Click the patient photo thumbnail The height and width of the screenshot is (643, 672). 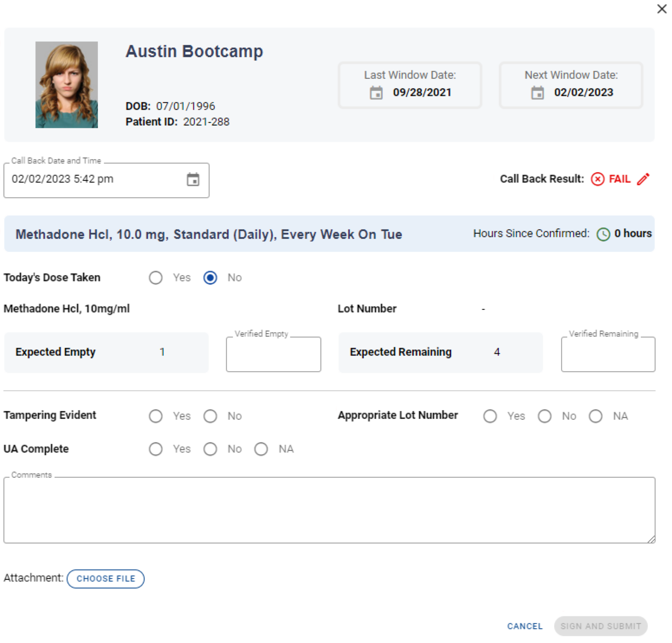pos(67,85)
